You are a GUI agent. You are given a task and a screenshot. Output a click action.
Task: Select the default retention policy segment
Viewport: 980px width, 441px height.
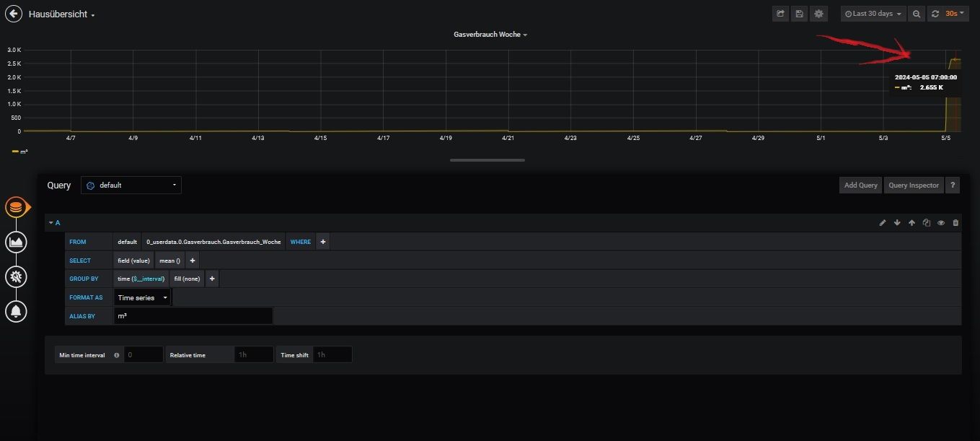128,242
